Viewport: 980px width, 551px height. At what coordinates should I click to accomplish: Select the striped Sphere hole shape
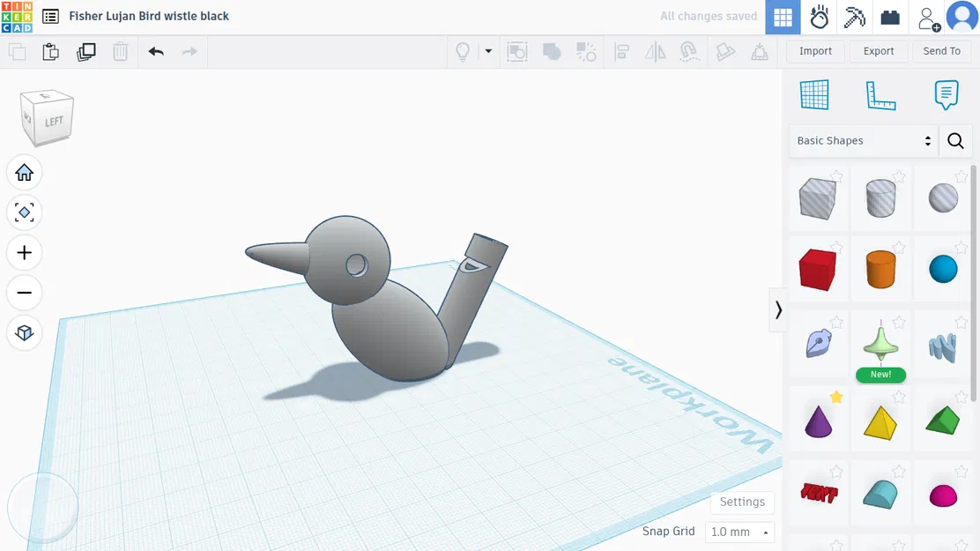(943, 199)
